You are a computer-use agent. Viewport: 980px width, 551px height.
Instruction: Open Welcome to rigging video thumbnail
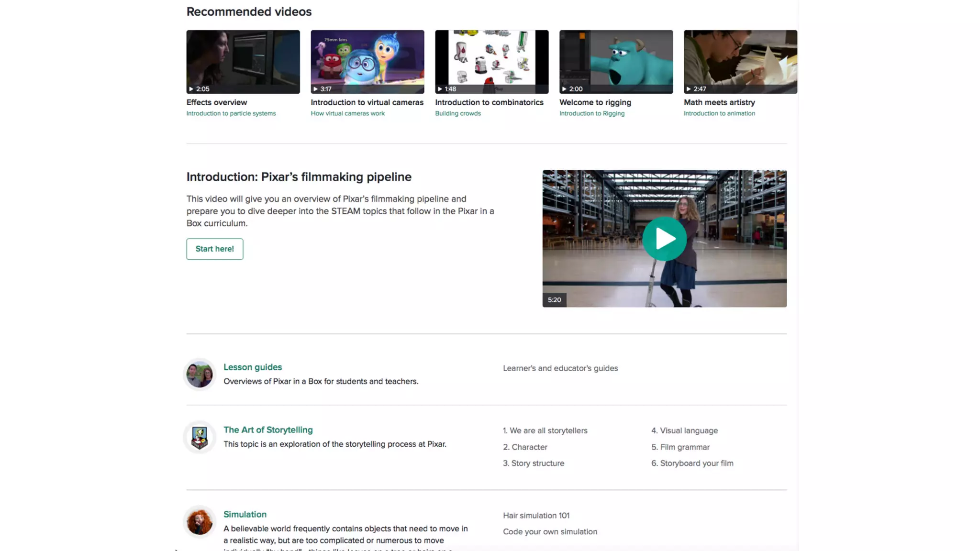click(616, 62)
